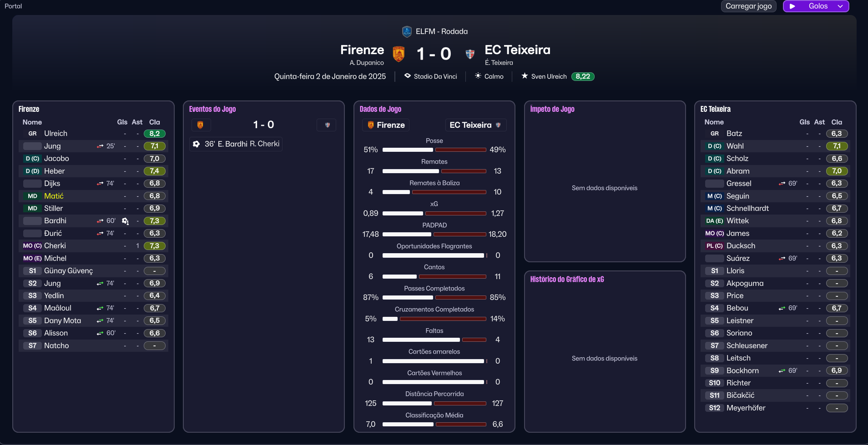Click the EC Teixeira crest beside score
Viewport: 868px width, 445px height.
tap(470, 54)
